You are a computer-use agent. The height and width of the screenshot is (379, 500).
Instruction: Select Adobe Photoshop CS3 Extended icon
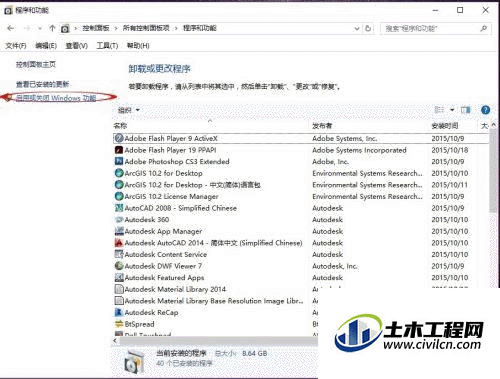point(119,161)
